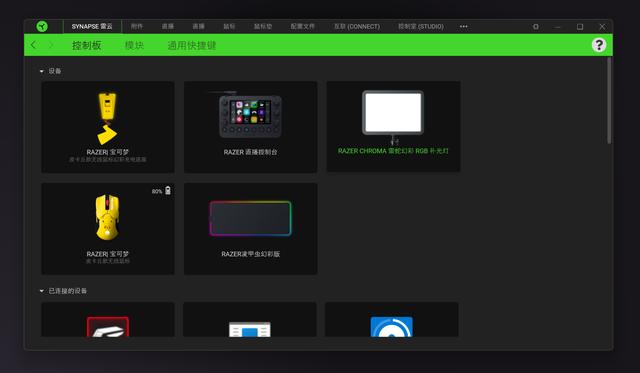Click the back navigation arrow
640x373 pixels.
(x=33, y=45)
